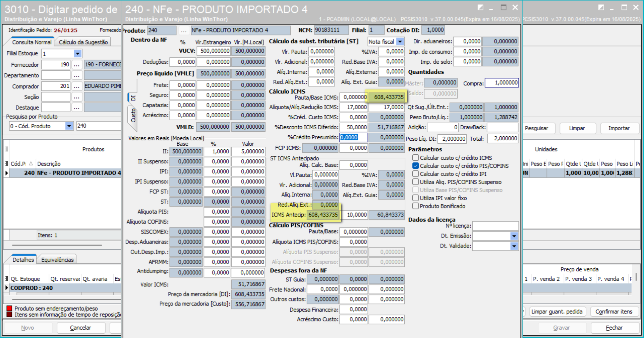This screenshot has height=338, width=644.
Task: Open Departamento lookup ellipsis button
Action: coord(77,75)
